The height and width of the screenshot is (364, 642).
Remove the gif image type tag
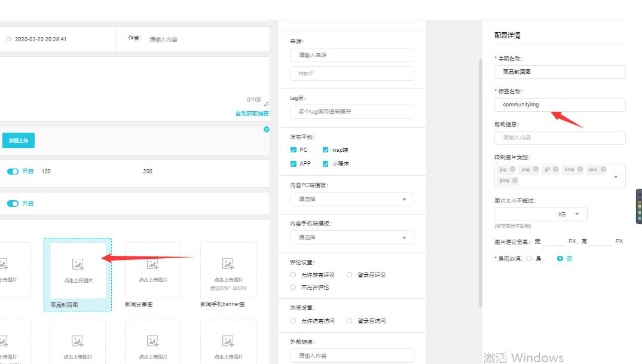pos(555,169)
